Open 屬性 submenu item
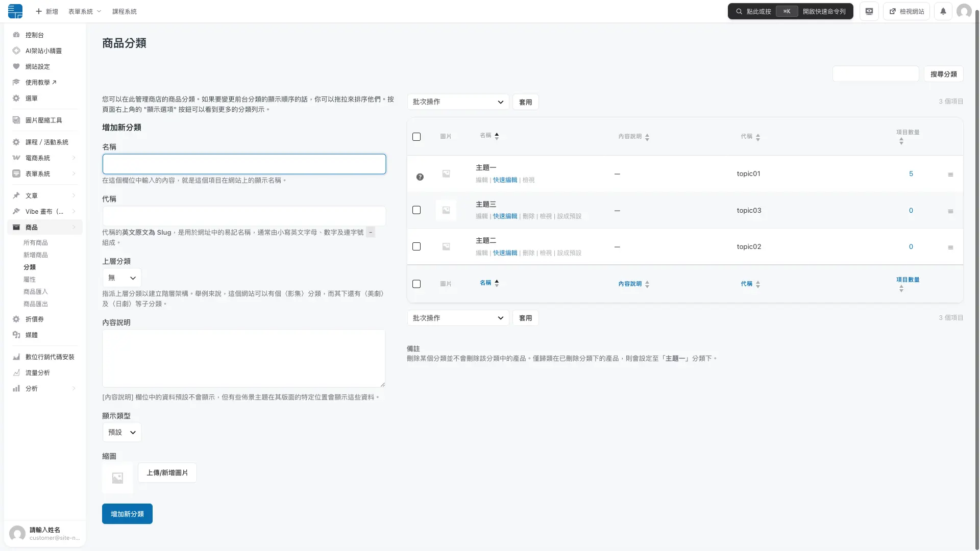Viewport: 980px width, 551px height. (30, 280)
